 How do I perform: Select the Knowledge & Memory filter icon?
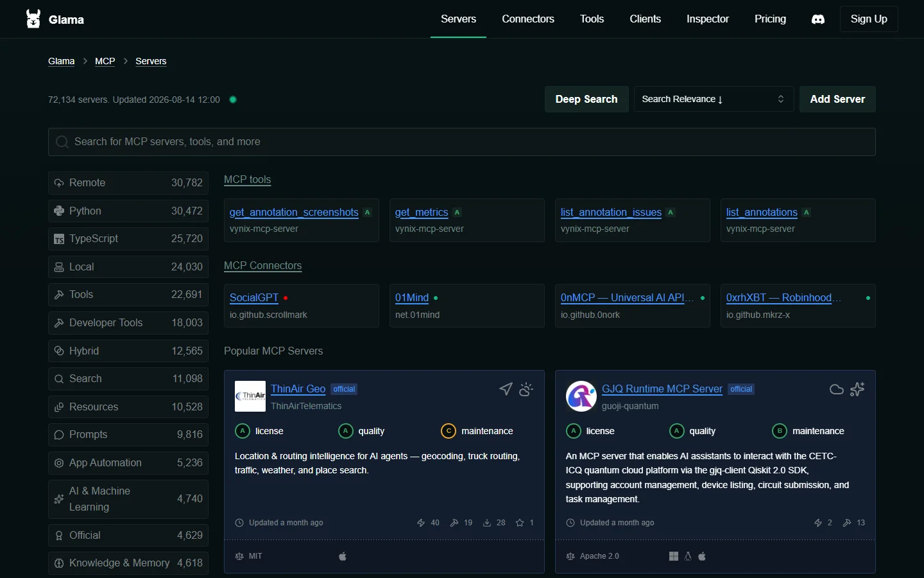pyautogui.click(x=59, y=563)
